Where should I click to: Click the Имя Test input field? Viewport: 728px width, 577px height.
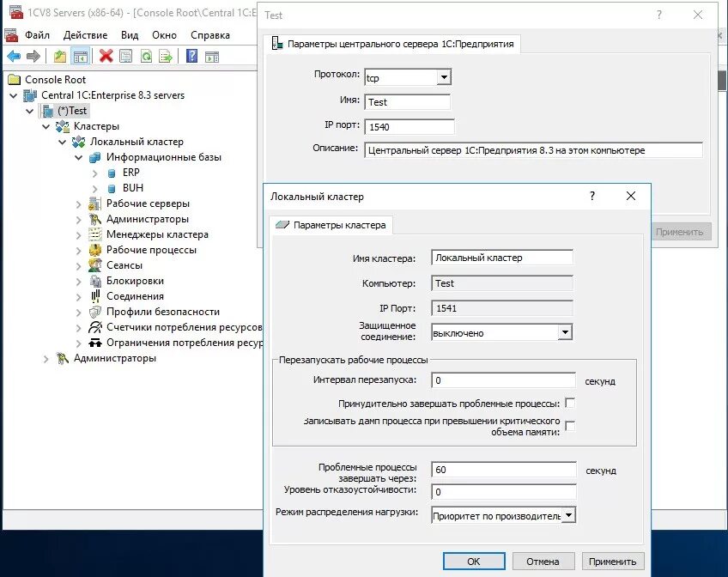[x=408, y=102]
